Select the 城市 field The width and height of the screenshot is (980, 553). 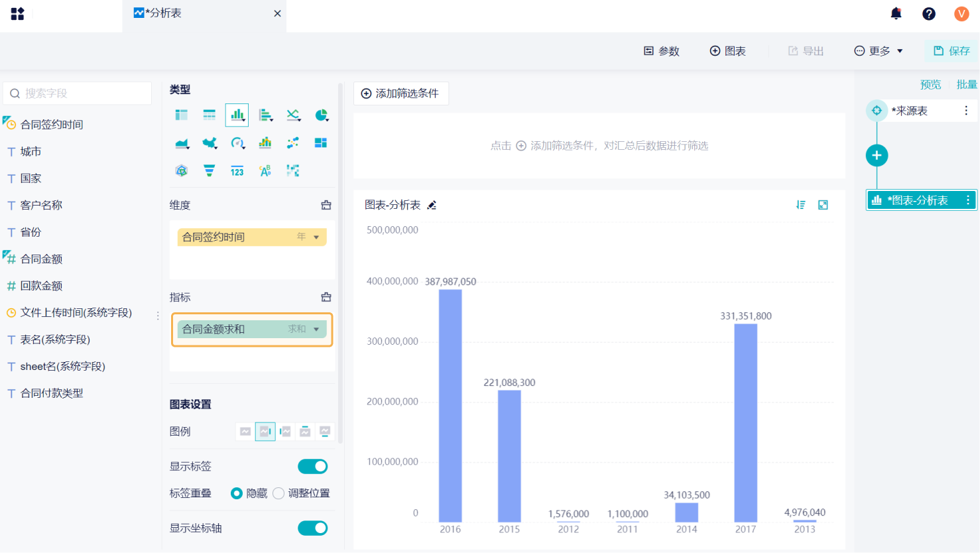point(31,152)
